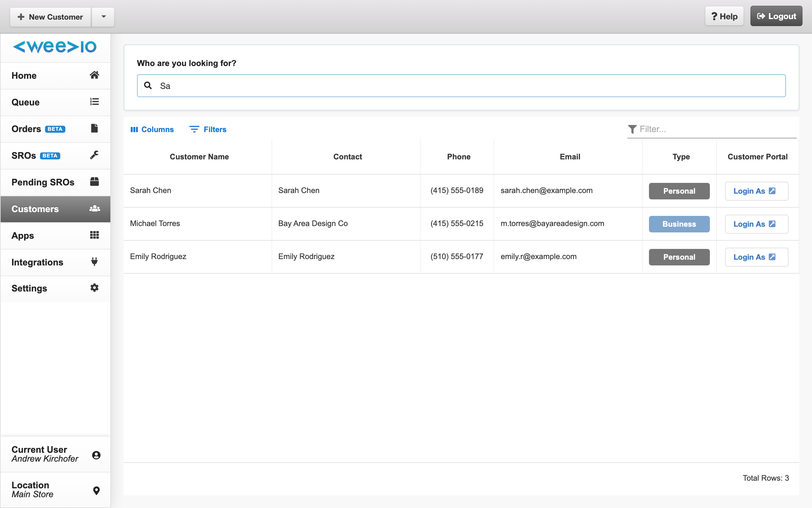
Task: Click the New Customer button
Action: 51,17
